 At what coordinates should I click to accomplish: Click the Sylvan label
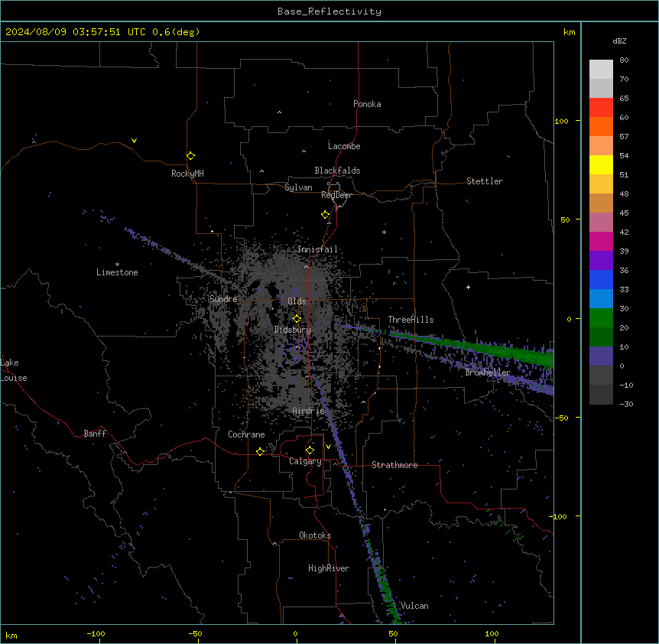298,187
